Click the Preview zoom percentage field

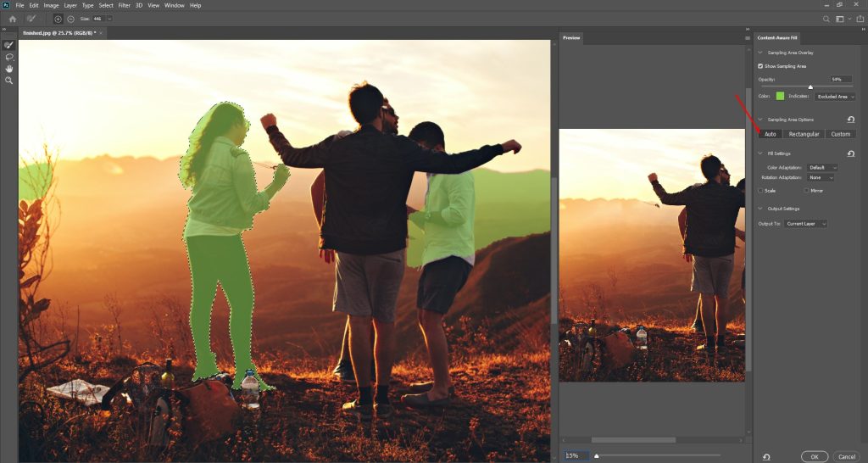576,456
